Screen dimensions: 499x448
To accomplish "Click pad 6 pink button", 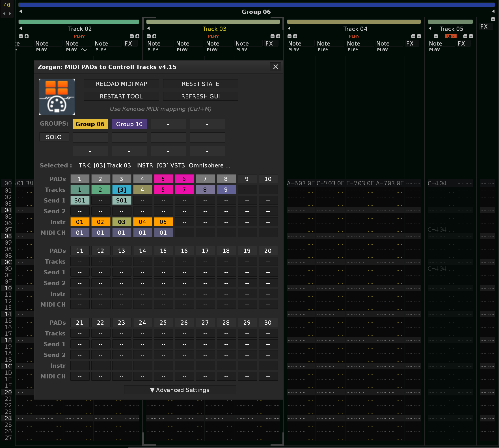I will (184, 179).
